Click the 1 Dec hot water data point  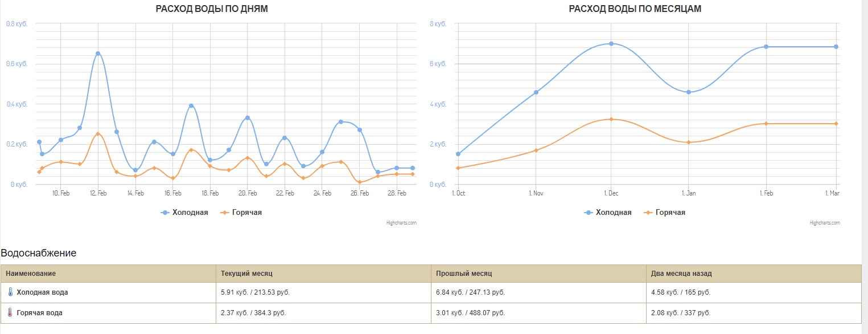point(611,119)
